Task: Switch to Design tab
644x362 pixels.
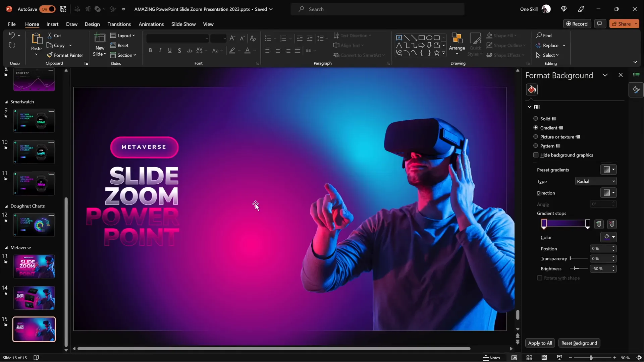Action: 92,24
